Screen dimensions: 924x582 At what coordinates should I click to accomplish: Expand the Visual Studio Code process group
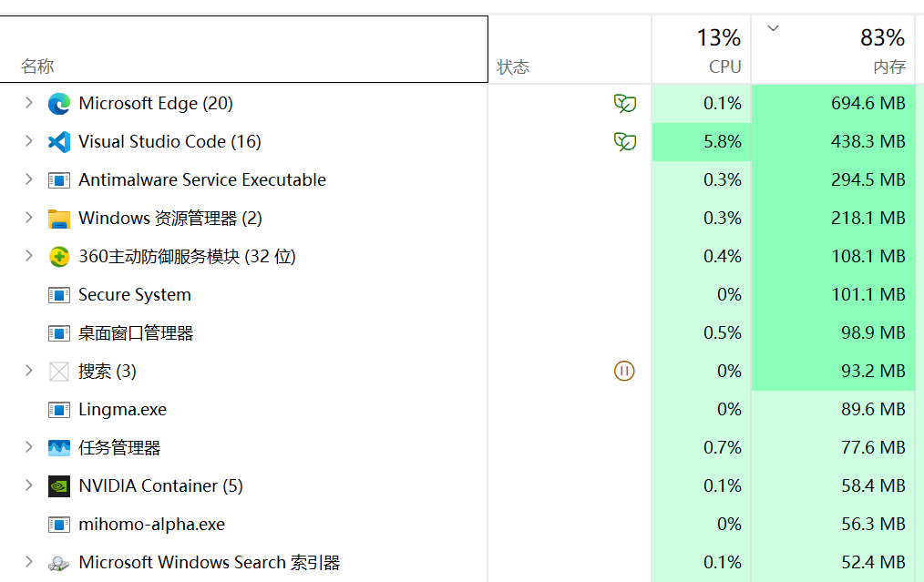click(x=28, y=141)
